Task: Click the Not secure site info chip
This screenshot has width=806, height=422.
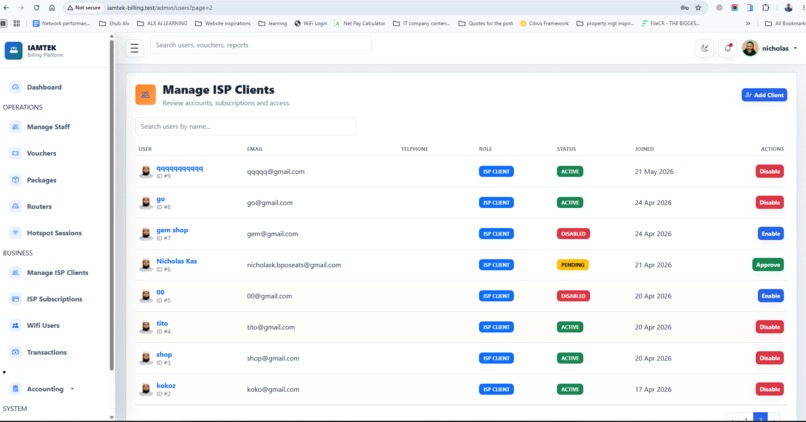Action: point(84,8)
